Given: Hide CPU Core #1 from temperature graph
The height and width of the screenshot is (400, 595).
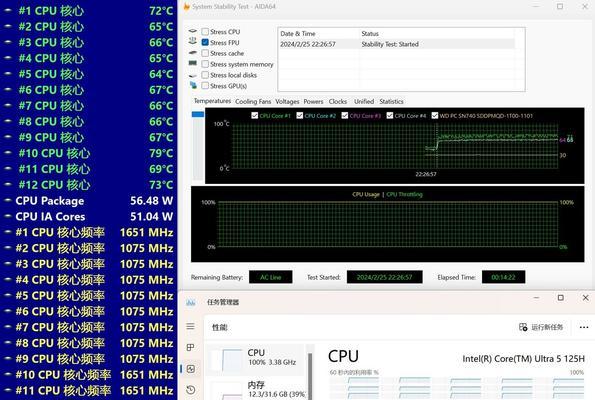Looking at the screenshot, I should pyautogui.click(x=255, y=115).
